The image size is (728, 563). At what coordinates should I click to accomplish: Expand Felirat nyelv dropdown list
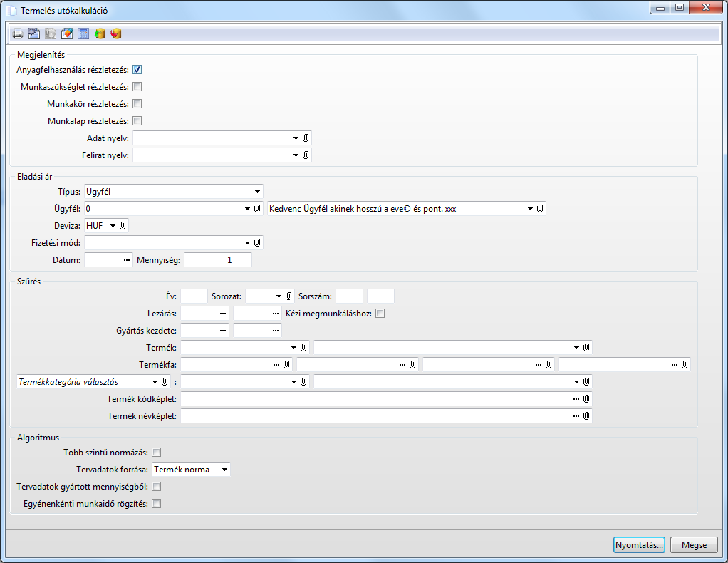296,155
